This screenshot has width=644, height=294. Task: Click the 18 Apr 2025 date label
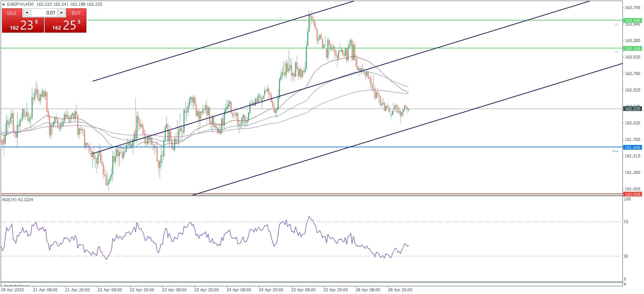[13, 290]
